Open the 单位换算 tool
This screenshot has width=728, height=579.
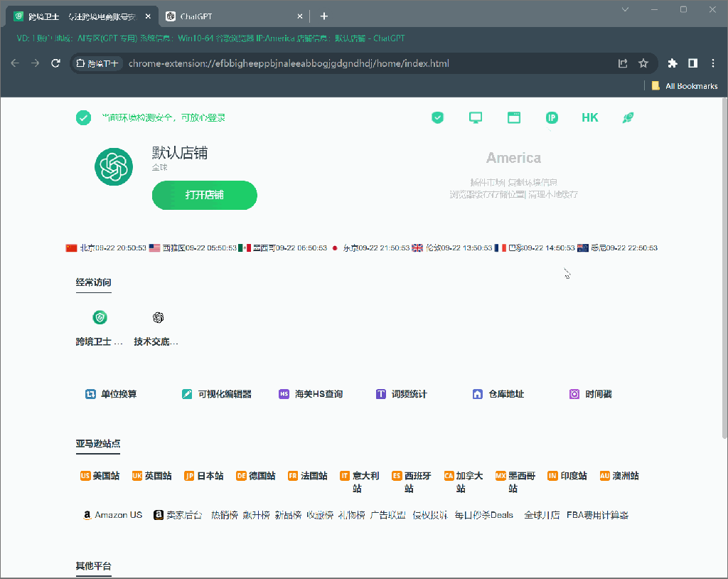pyautogui.click(x=112, y=394)
